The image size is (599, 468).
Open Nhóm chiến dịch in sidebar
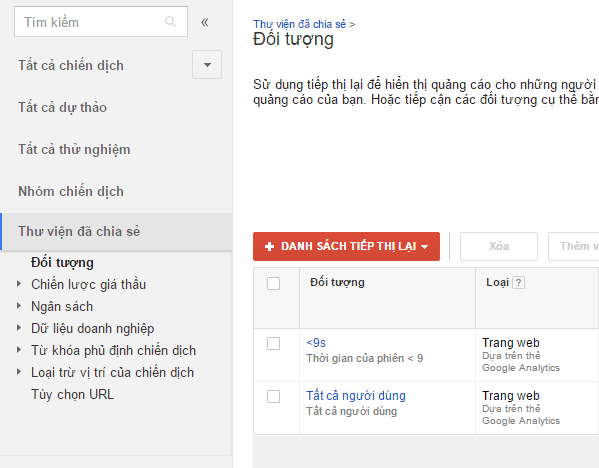coord(71,191)
